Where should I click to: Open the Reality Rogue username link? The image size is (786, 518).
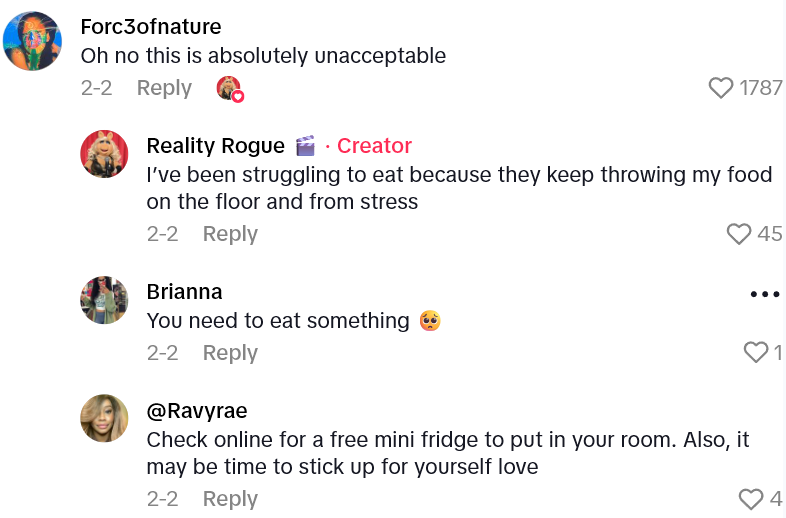215,146
